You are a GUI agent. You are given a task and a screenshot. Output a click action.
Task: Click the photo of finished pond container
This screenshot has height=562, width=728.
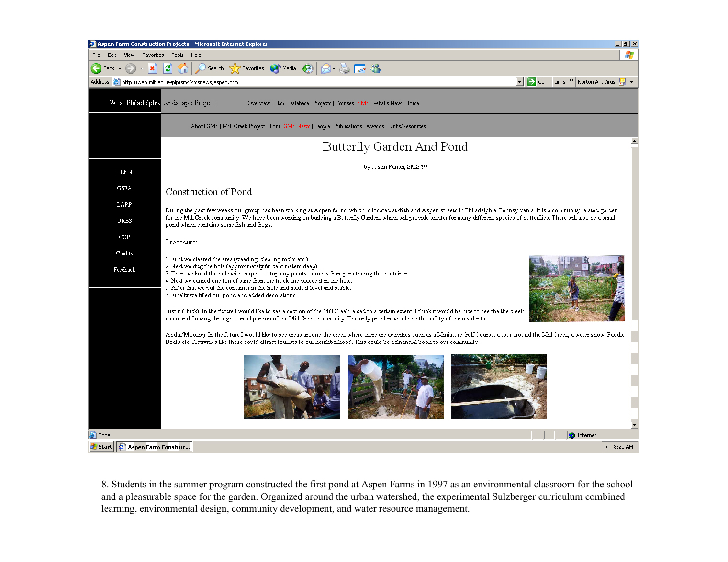[x=499, y=387]
